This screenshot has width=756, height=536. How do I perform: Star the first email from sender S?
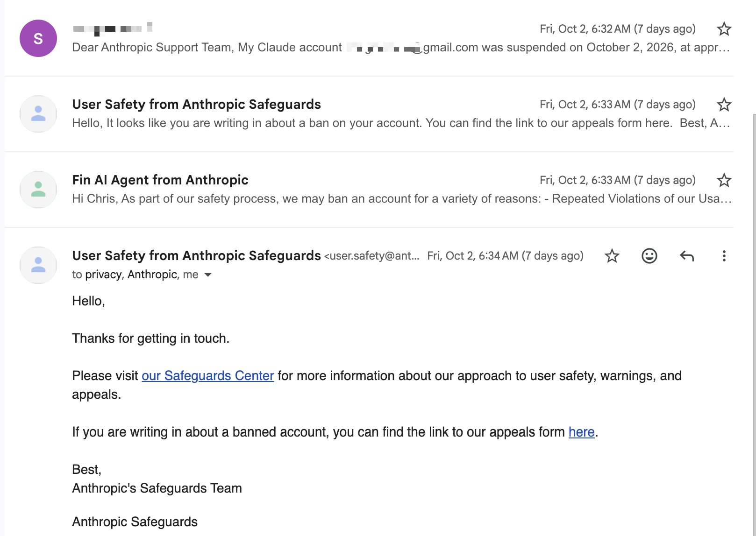tap(724, 29)
